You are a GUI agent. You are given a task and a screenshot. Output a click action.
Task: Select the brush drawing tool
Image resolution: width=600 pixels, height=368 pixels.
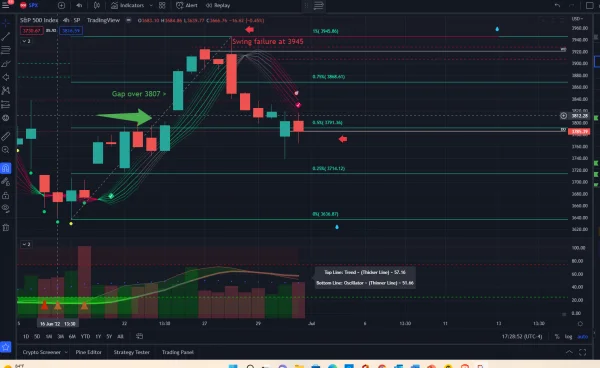(6, 64)
